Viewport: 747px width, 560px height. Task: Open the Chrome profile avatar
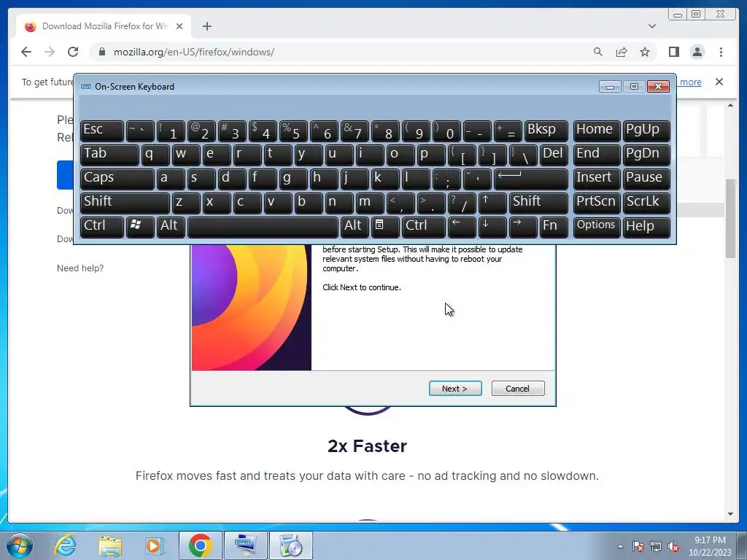tap(697, 52)
